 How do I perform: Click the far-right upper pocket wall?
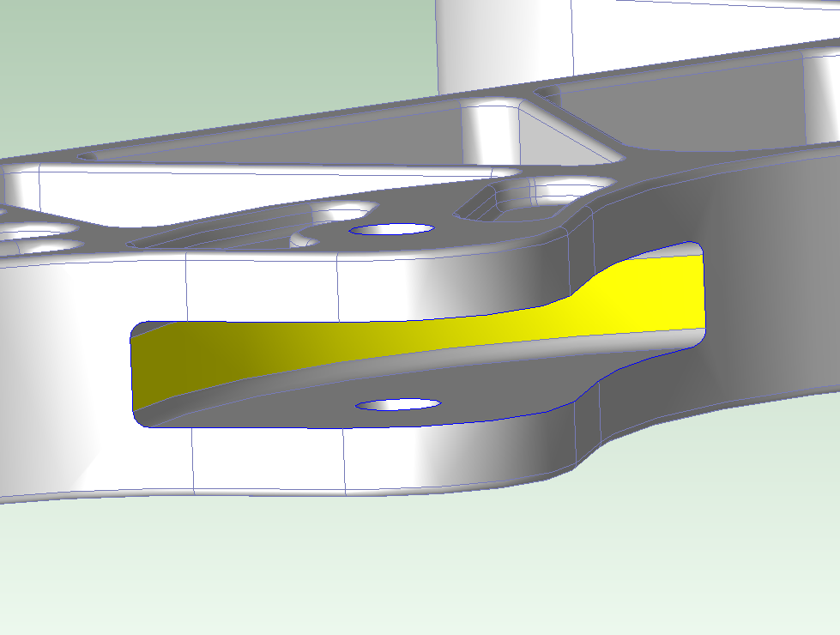click(x=772, y=103)
